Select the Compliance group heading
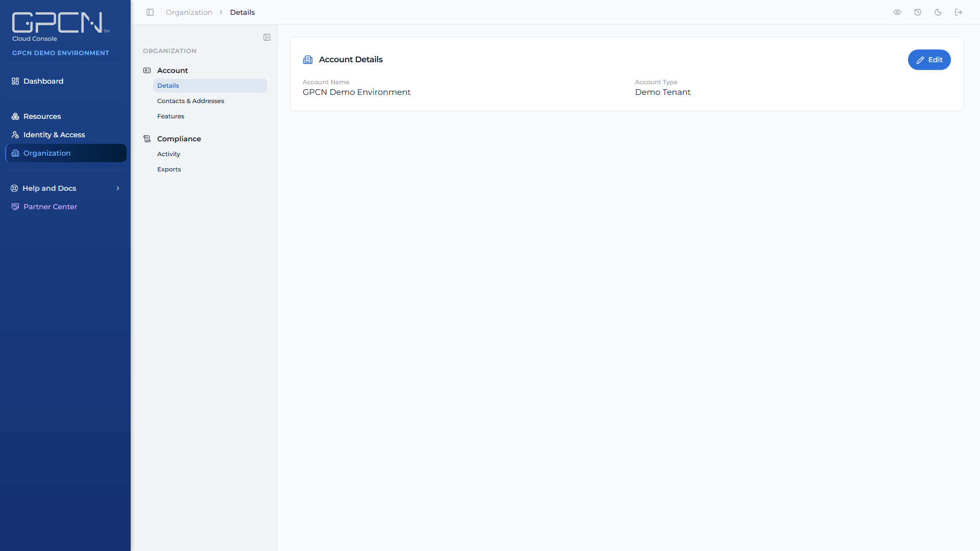The image size is (980, 551). pos(179,139)
